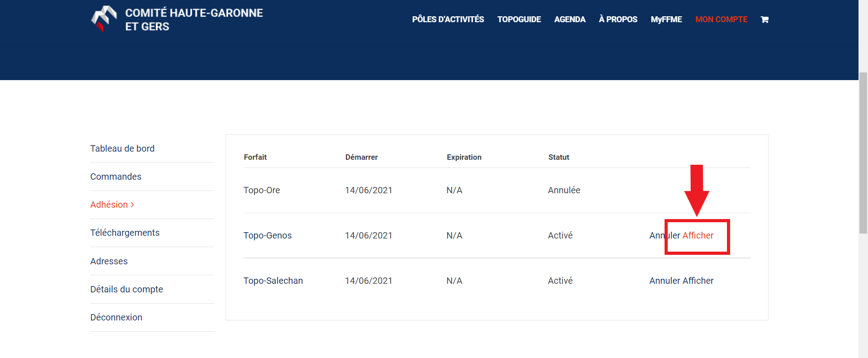Viewport: 868px width, 358px height.
Task: Open Détails du compte
Action: pyautogui.click(x=127, y=289)
